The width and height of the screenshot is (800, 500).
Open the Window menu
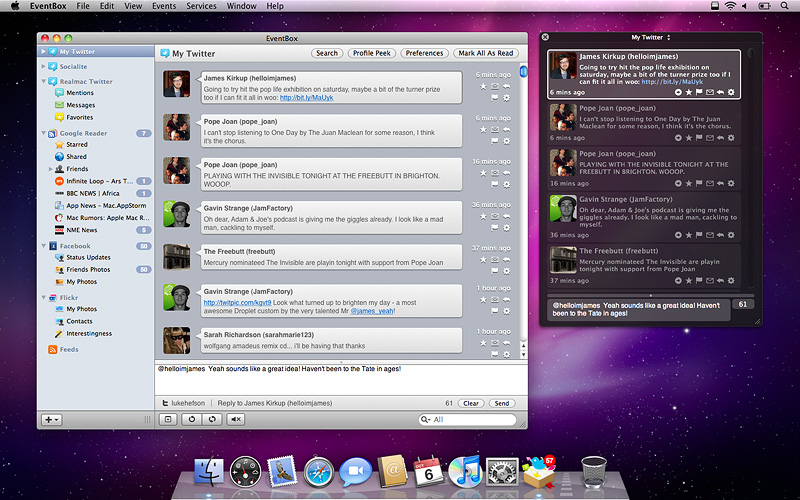pyautogui.click(x=241, y=6)
